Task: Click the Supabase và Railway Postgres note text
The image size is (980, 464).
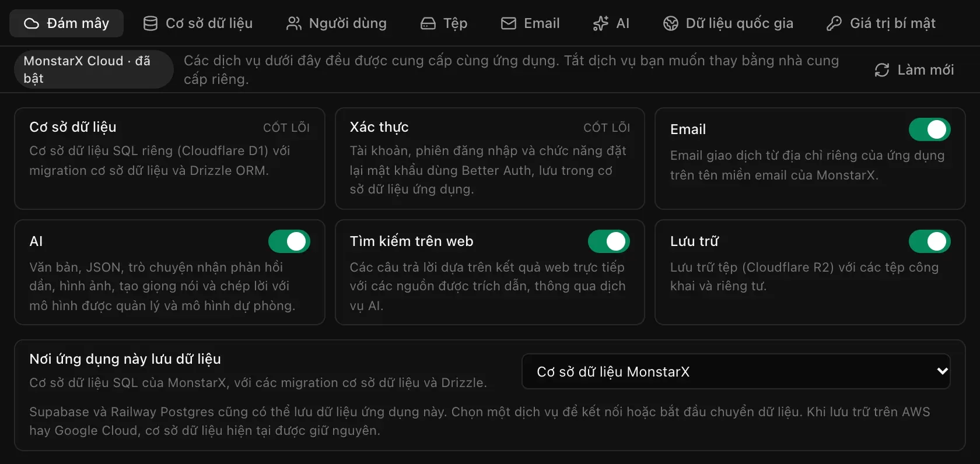Action: coord(480,421)
